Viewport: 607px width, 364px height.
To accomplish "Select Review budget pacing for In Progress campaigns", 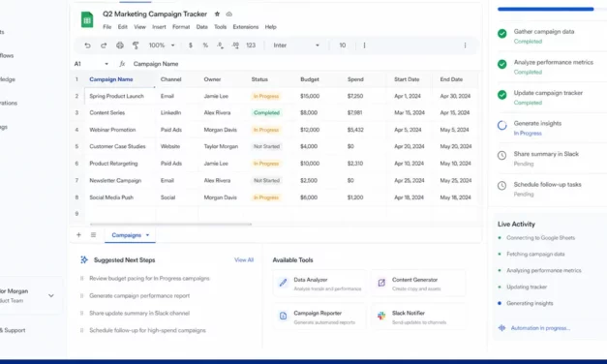I will point(149,279).
